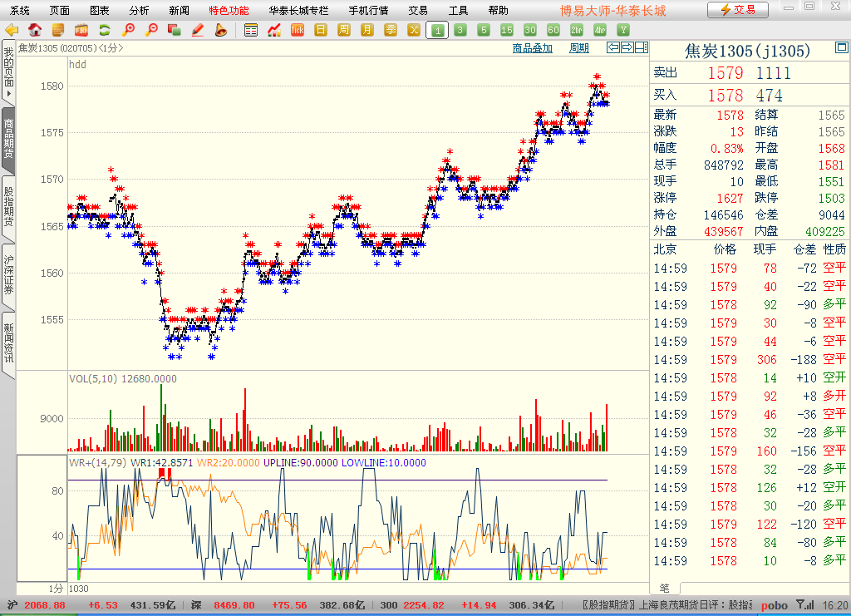The image size is (851, 616).
Task: Click the 买入 price 1578
Action: point(726,96)
